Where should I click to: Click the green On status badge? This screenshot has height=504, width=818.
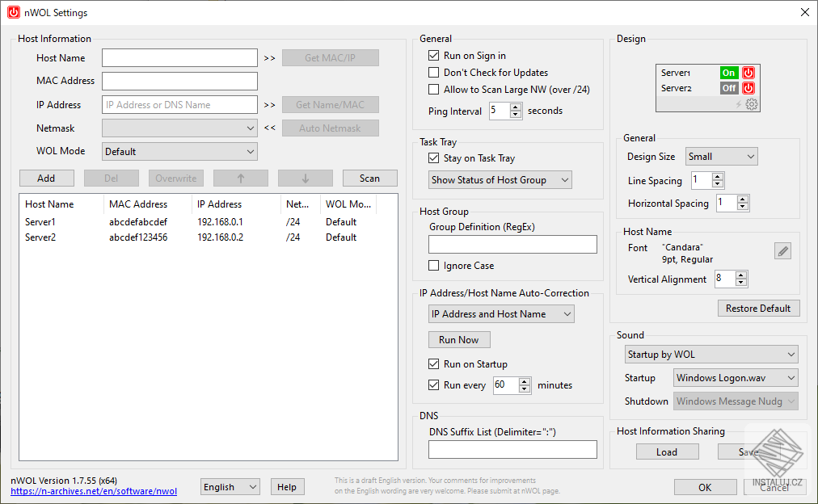729,73
